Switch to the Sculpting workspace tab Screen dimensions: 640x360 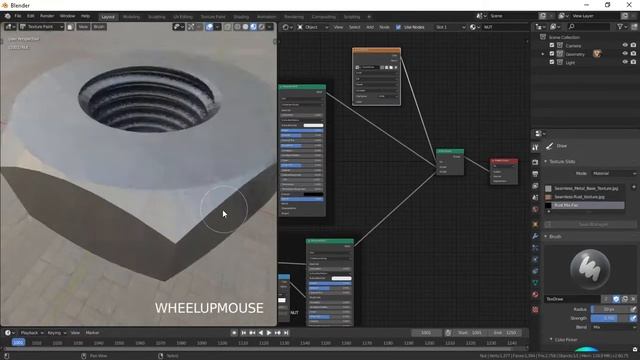(156, 17)
